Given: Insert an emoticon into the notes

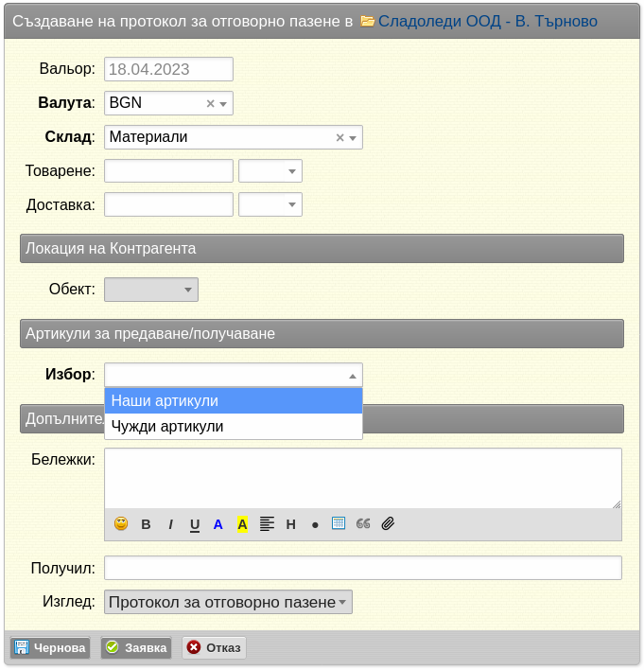Looking at the screenshot, I should pyautogui.click(x=121, y=524).
